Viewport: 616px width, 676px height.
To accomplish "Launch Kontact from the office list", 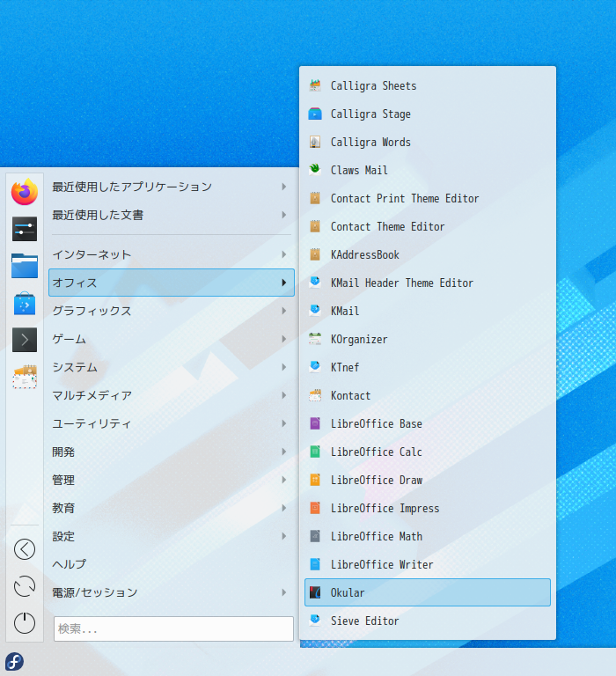I will click(428, 395).
